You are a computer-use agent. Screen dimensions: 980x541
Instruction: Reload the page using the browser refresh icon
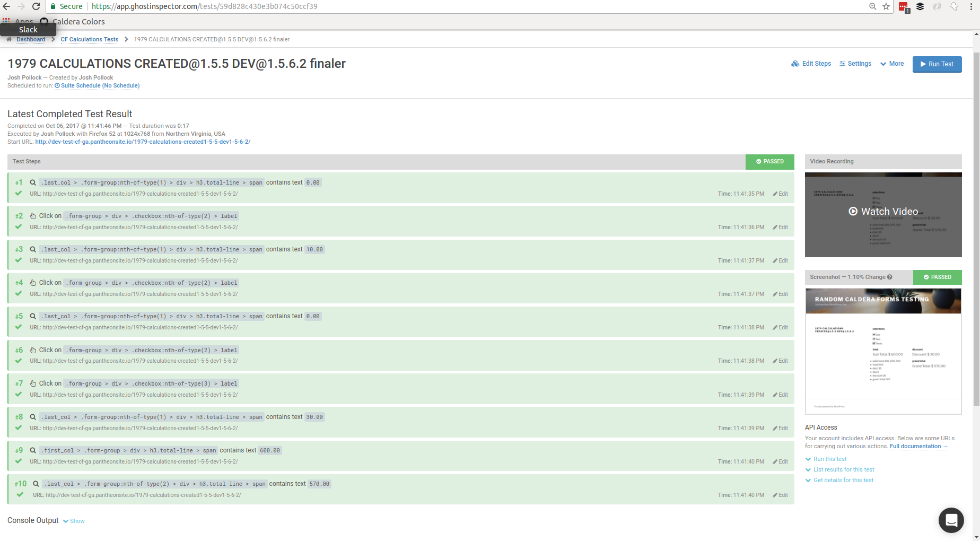click(x=36, y=6)
